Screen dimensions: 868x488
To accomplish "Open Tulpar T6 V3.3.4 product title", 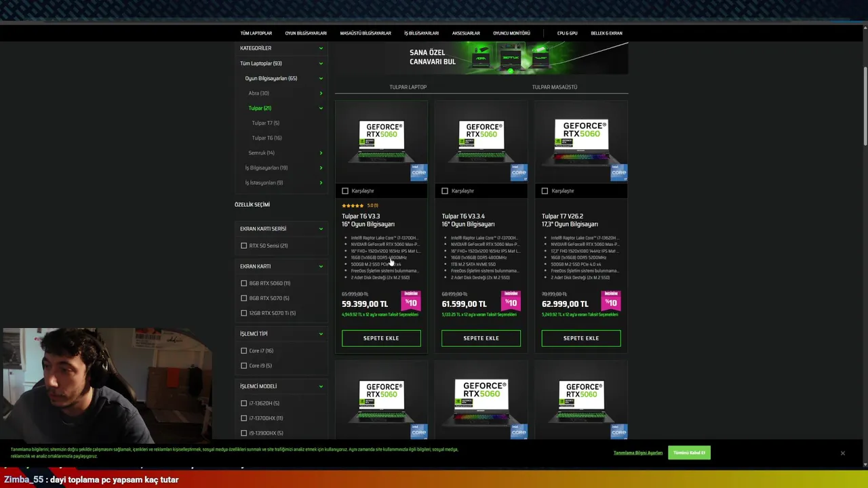I will [x=468, y=220].
